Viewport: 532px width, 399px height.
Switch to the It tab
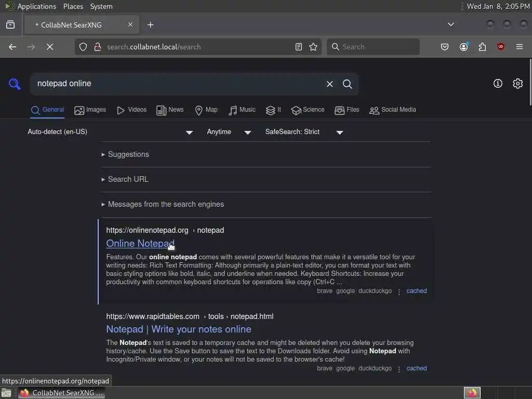coord(273,110)
